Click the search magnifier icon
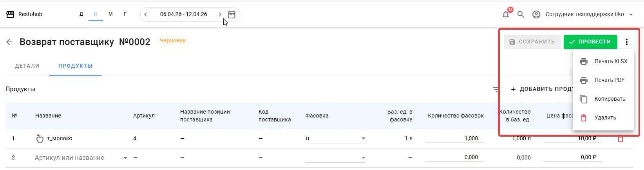This screenshot has height=170, width=644. point(521,14)
